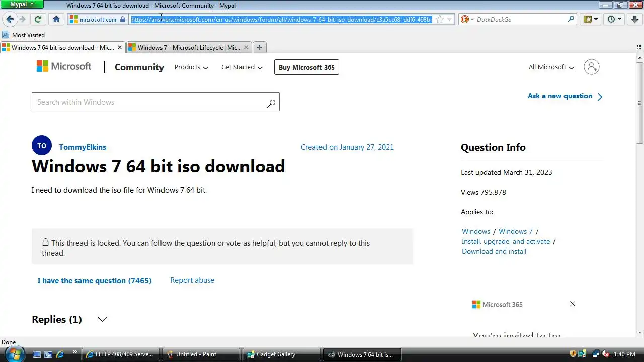Open Gadget Gallery taskbar window
The image size is (644, 362).
point(282,354)
